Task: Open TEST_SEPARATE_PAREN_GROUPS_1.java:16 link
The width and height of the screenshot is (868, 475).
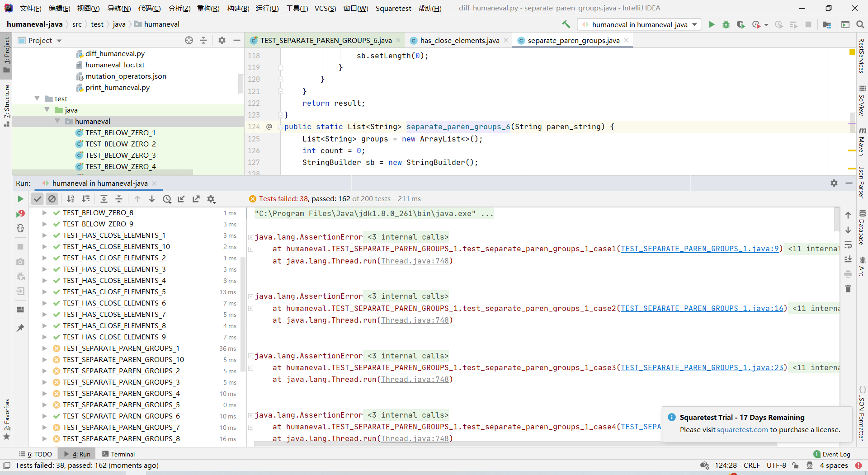Action: 702,308
